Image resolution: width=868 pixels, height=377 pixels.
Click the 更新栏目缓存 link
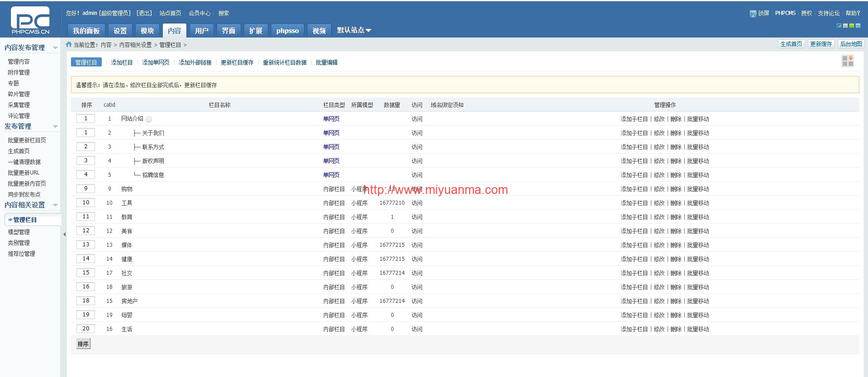(237, 62)
